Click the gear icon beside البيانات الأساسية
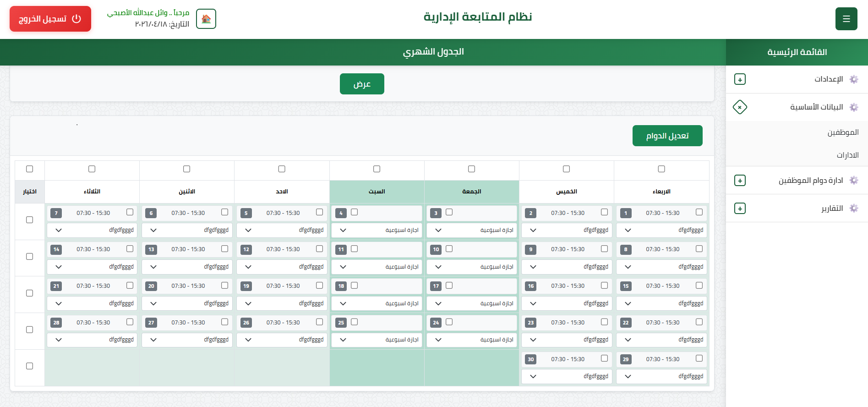This screenshot has height=407, width=868. point(854,107)
